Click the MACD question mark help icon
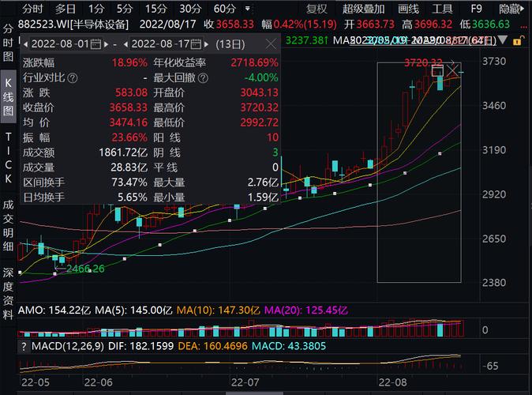The height and width of the screenshot is (395, 532). point(24,347)
